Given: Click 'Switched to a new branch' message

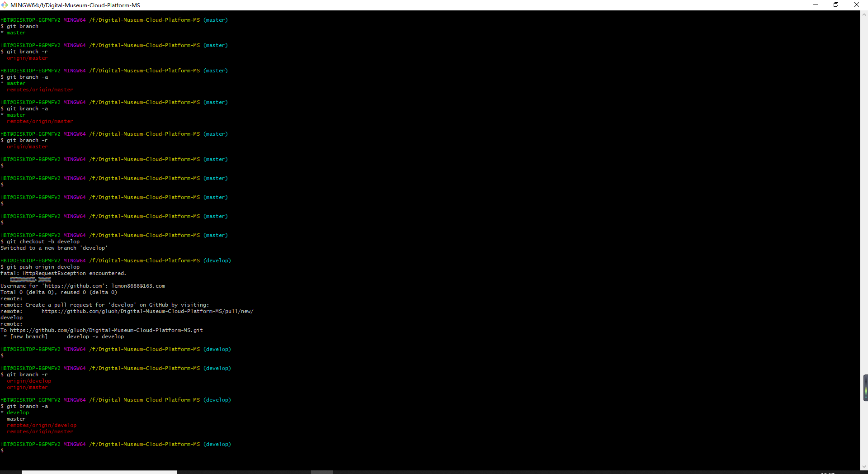Looking at the screenshot, I should (54, 248).
